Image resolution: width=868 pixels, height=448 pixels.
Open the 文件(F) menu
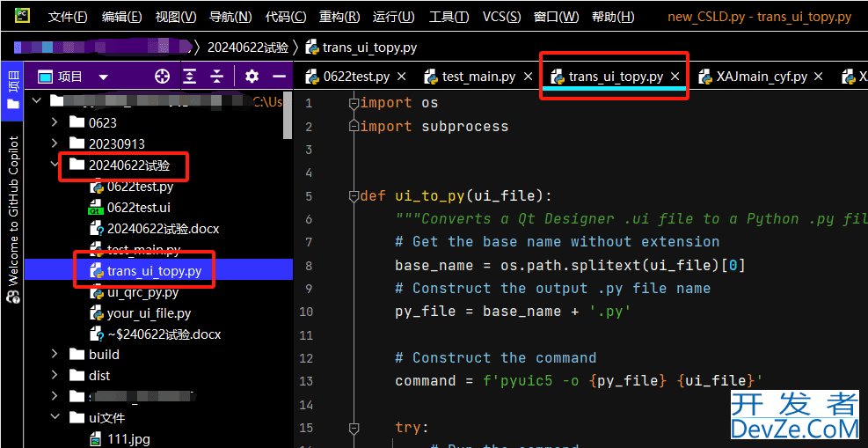[x=68, y=17]
